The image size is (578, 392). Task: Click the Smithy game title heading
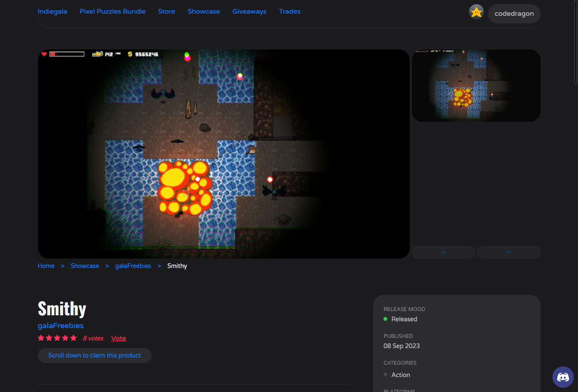(x=62, y=308)
